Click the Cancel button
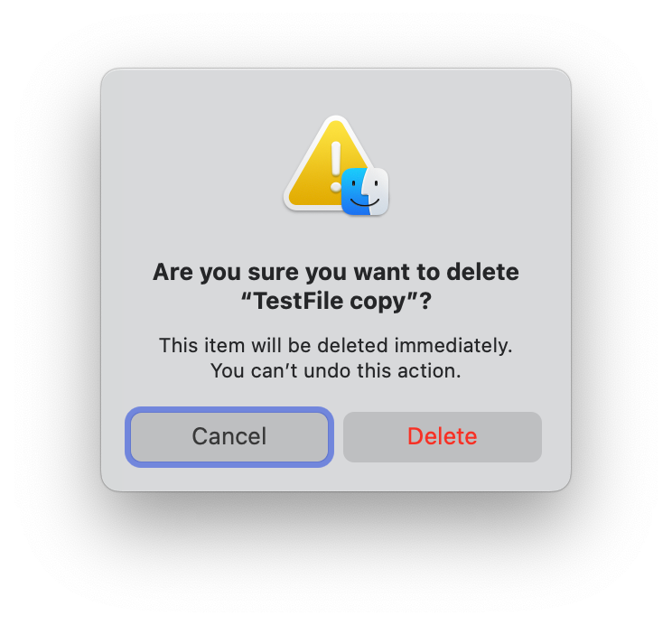 coord(229,437)
